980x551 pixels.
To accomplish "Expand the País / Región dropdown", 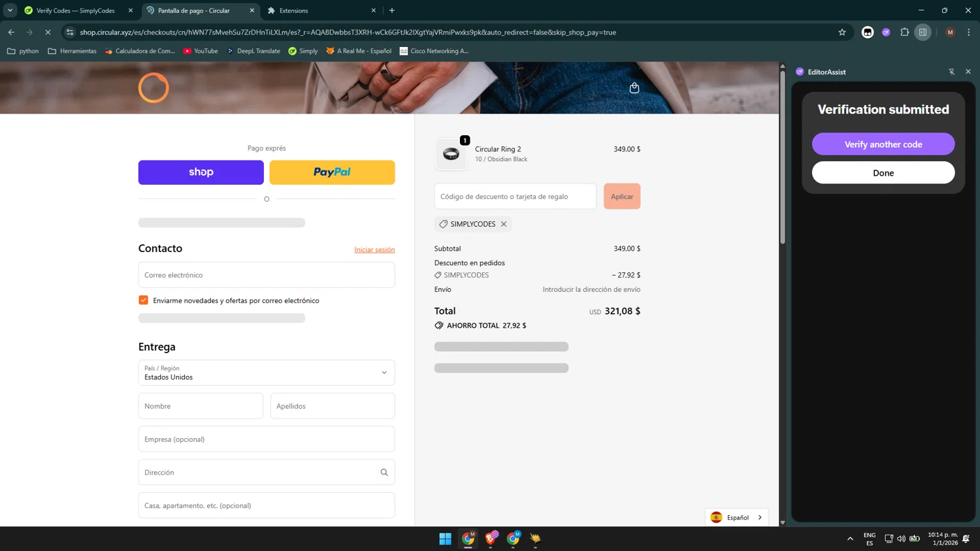I will click(267, 373).
